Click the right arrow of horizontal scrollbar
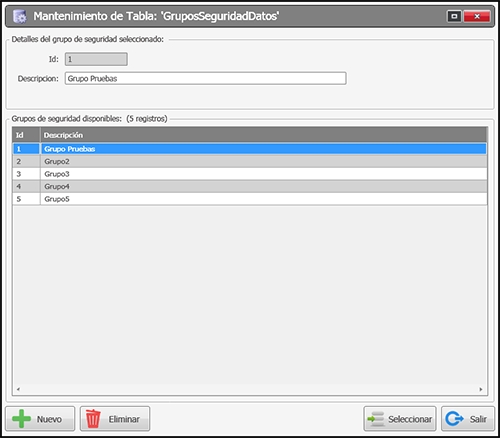This screenshot has height=438, width=500. 481,389
